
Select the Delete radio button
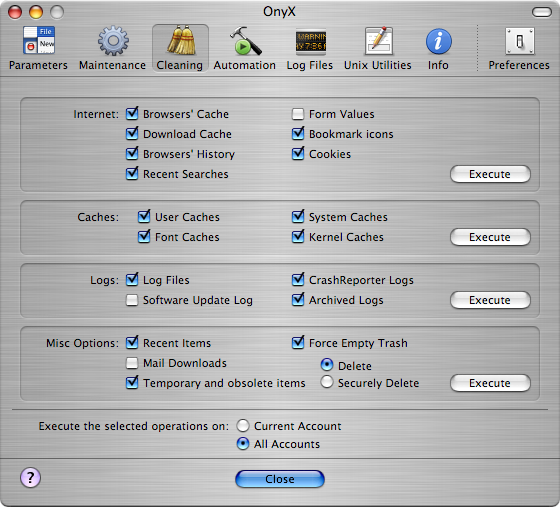pyautogui.click(x=327, y=365)
